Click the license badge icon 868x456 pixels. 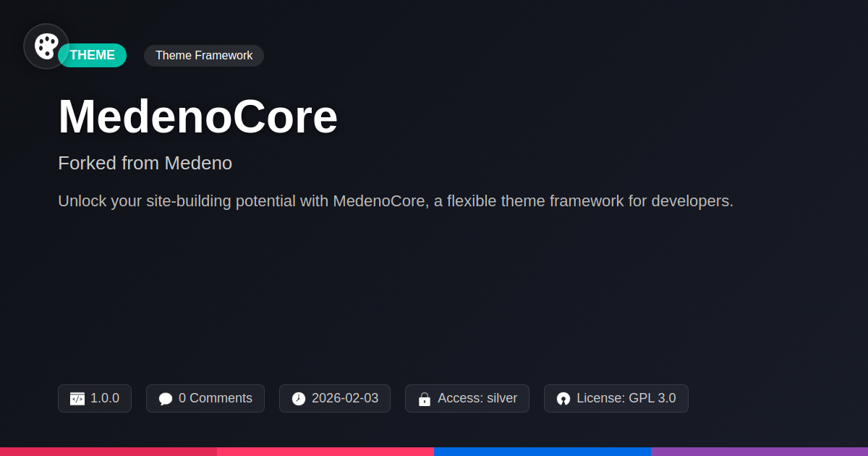click(563, 399)
